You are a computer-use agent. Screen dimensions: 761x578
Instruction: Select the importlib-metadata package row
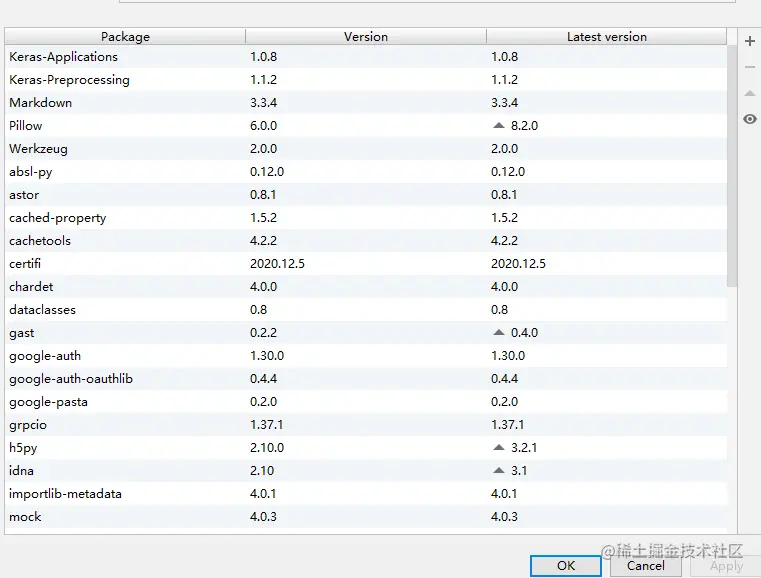pyautogui.click(x=366, y=494)
